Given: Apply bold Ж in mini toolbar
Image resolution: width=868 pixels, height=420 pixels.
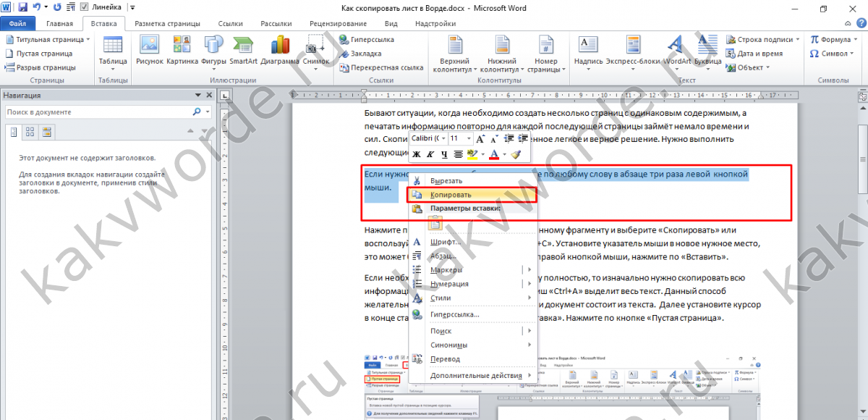Looking at the screenshot, I should (x=417, y=154).
